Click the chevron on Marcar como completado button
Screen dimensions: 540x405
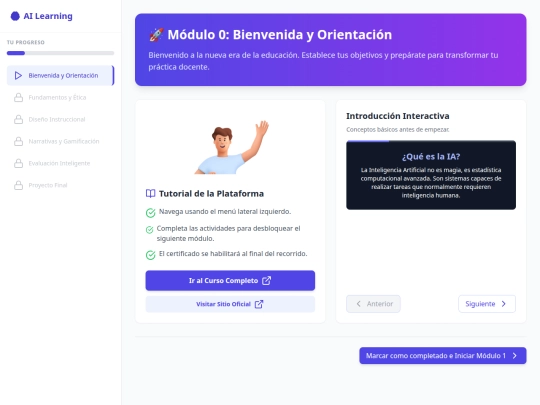click(515, 355)
